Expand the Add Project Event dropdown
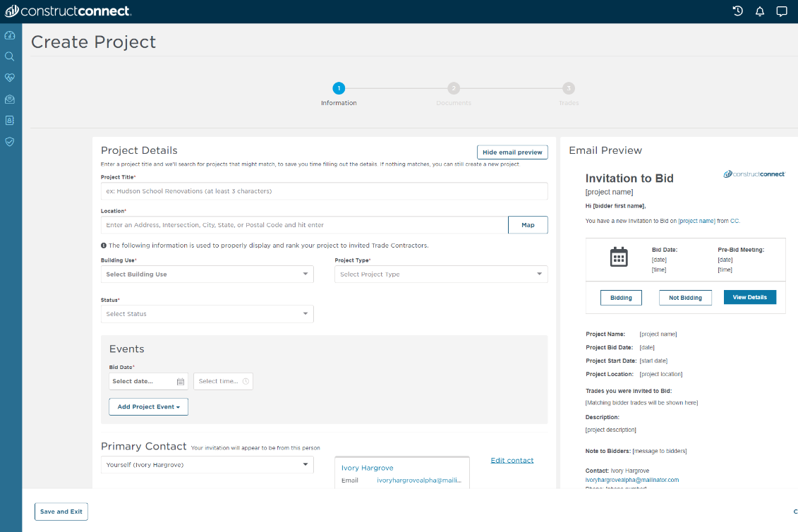The image size is (798, 532). 148,406
